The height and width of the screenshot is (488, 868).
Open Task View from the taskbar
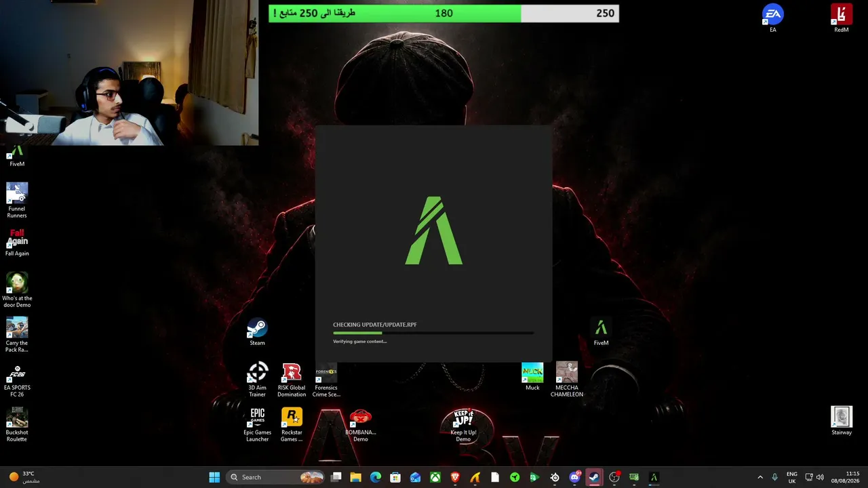(336, 477)
